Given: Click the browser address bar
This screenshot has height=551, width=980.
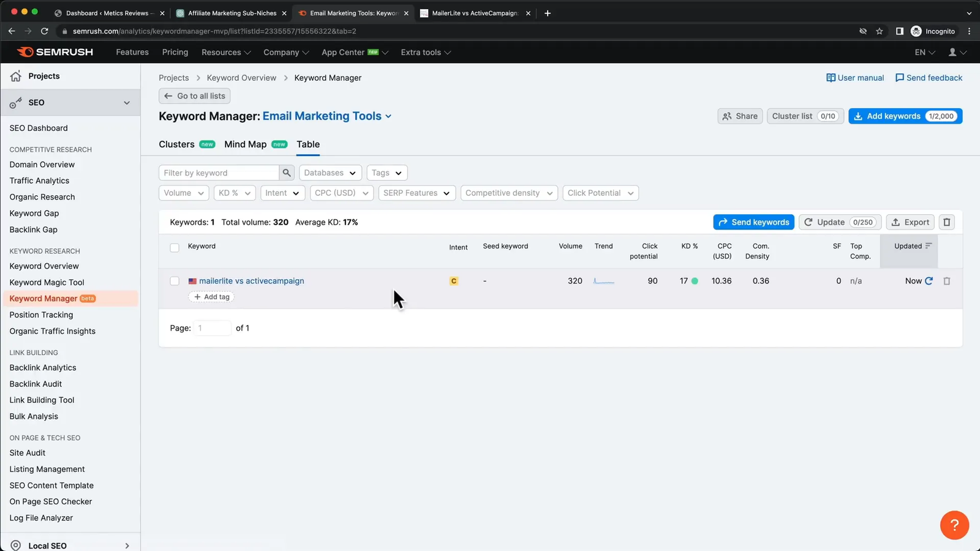Looking at the screenshot, I should [x=453, y=31].
